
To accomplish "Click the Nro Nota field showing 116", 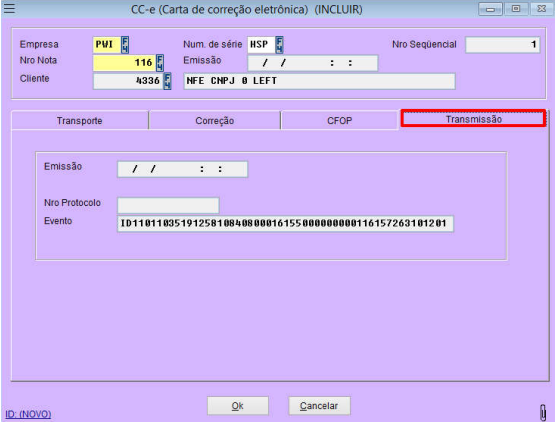I will [124, 63].
